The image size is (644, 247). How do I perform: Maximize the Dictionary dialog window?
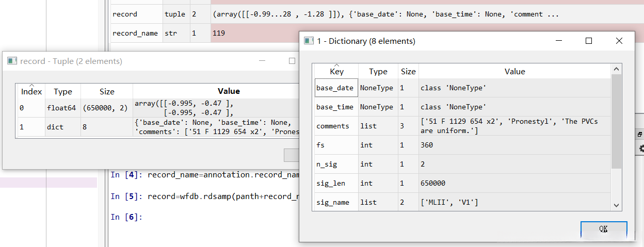(x=588, y=41)
